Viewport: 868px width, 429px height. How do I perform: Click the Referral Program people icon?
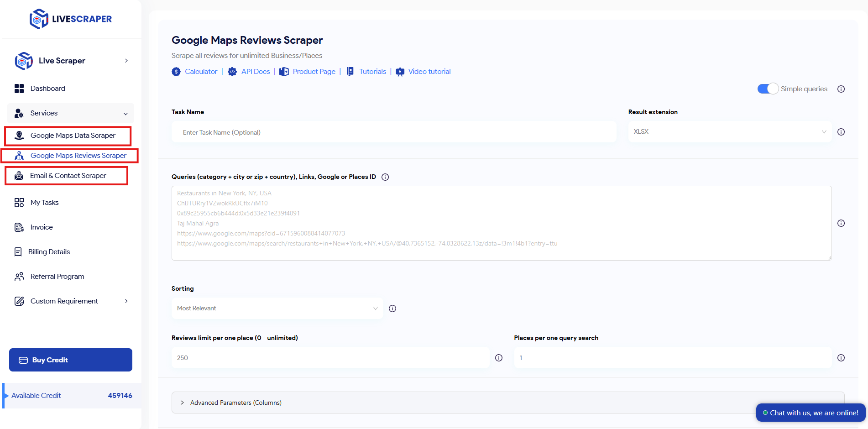19,277
